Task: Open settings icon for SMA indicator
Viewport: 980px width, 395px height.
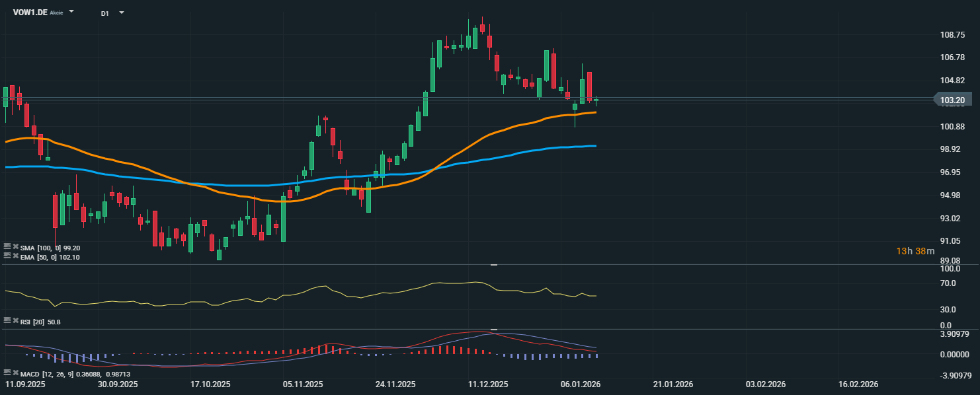Action: coord(7,246)
